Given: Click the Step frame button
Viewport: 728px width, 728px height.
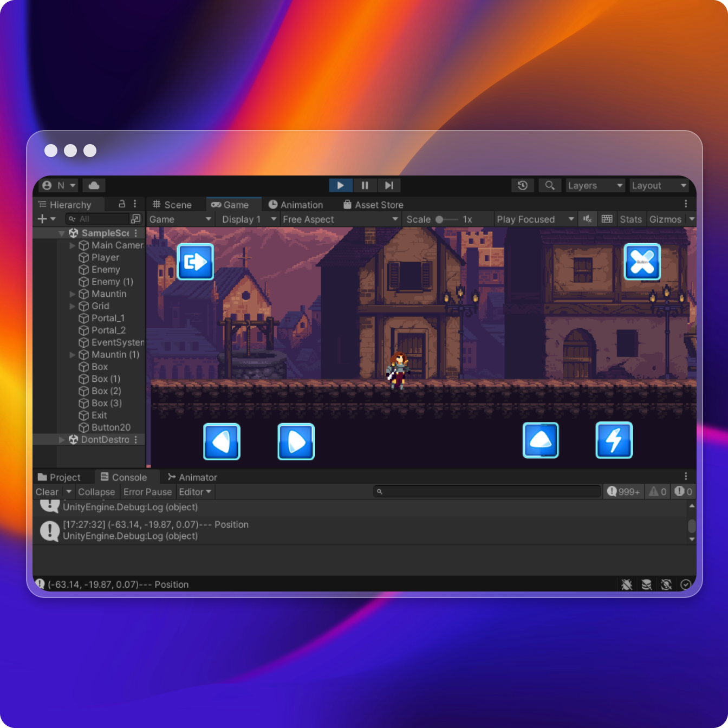Looking at the screenshot, I should (x=389, y=185).
